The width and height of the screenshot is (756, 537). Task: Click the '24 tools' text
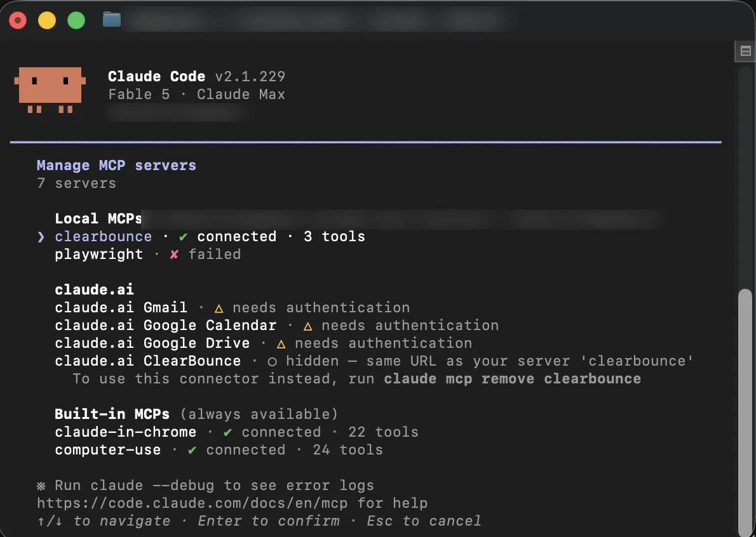click(348, 449)
